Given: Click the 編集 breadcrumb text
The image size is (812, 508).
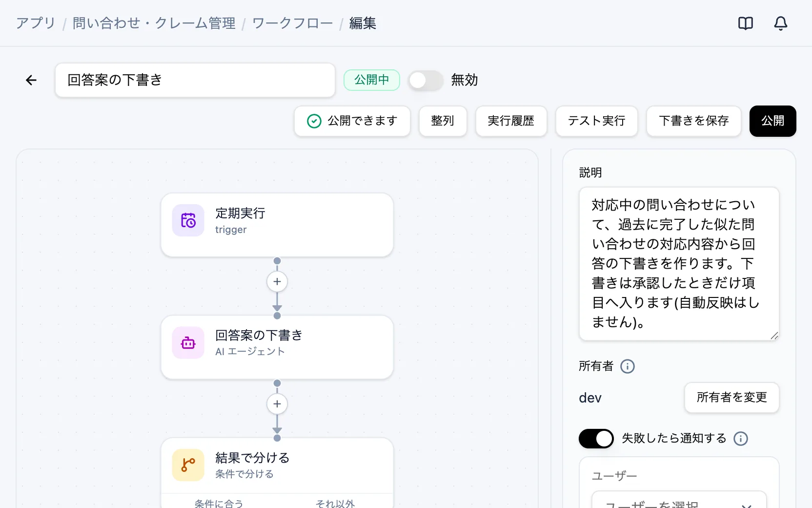Looking at the screenshot, I should pyautogui.click(x=363, y=23).
